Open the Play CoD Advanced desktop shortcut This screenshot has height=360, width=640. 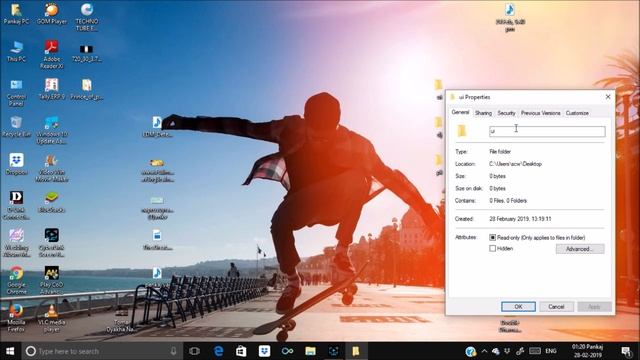51,280
